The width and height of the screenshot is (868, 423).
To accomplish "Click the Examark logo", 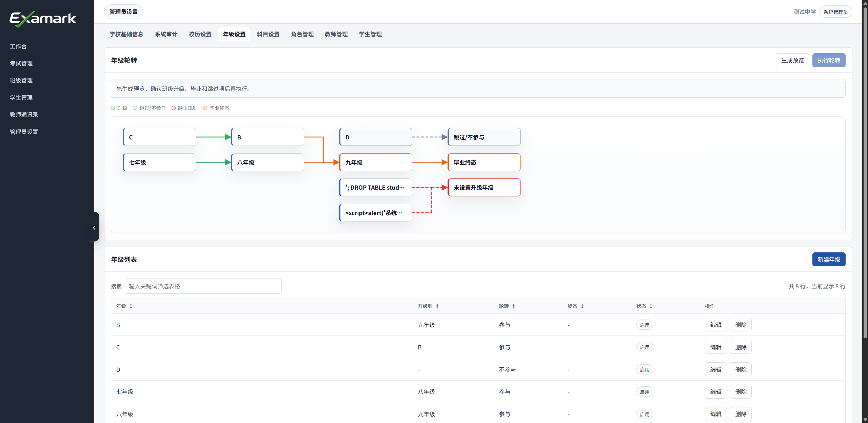I will pos(43,19).
